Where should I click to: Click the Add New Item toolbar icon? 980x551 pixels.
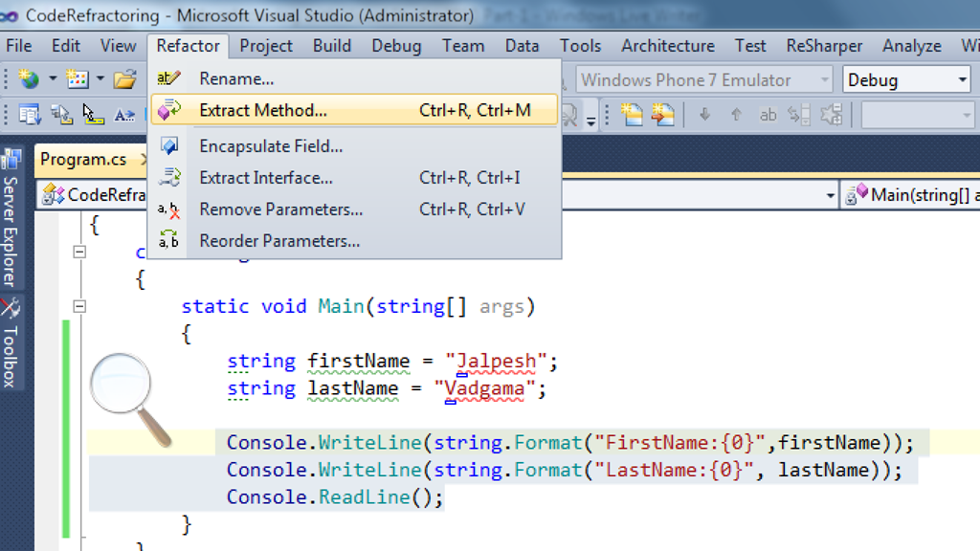pyautogui.click(x=78, y=79)
